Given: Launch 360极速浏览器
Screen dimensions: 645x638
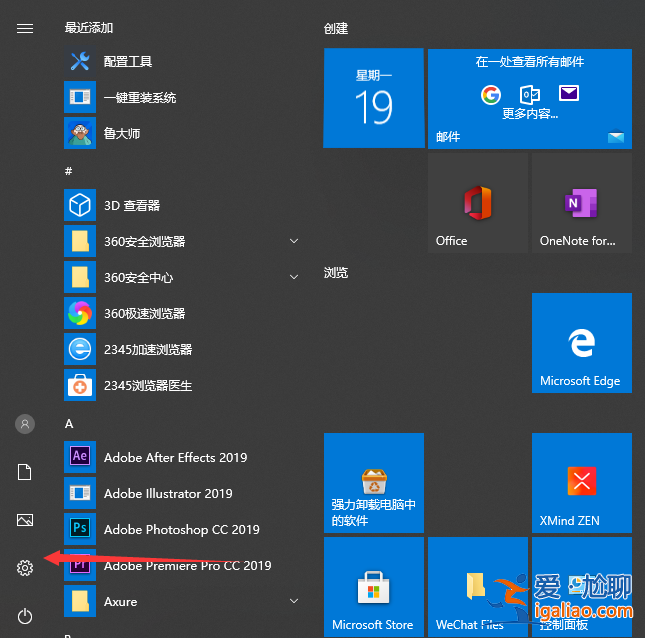Looking at the screenshot, I should (183, 313).
